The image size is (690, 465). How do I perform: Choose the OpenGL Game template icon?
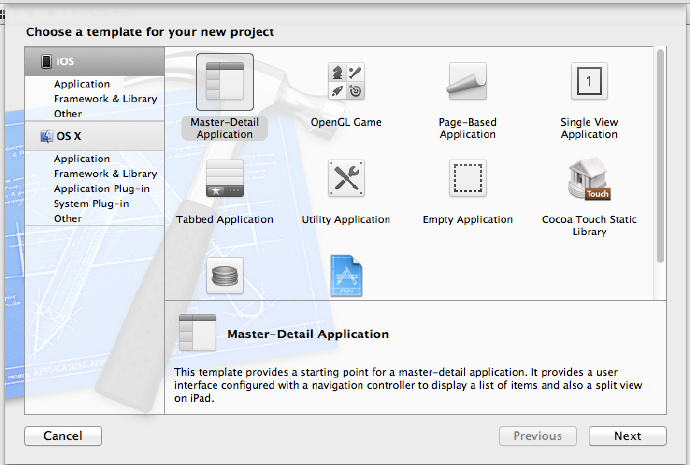pos(346,81)
